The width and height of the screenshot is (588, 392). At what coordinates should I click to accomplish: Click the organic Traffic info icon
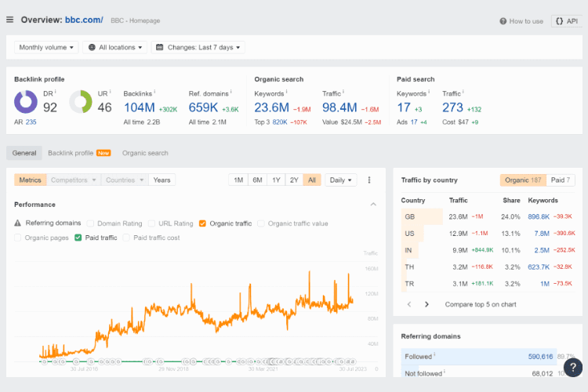[343, 91]
